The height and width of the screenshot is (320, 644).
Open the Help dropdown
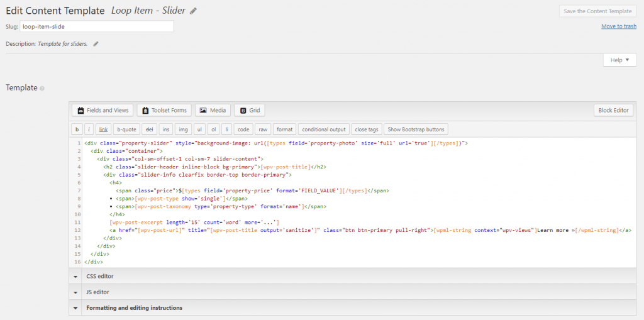(619, 60)
